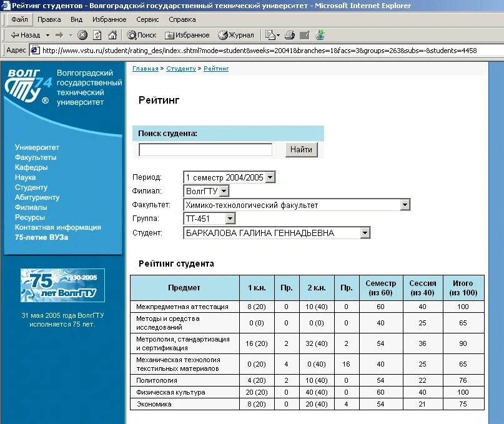Open the Избранное favorites toolbar button
The height and width of the screenshot is (424, 504).
pyautogui.click(x=187, y=35)
